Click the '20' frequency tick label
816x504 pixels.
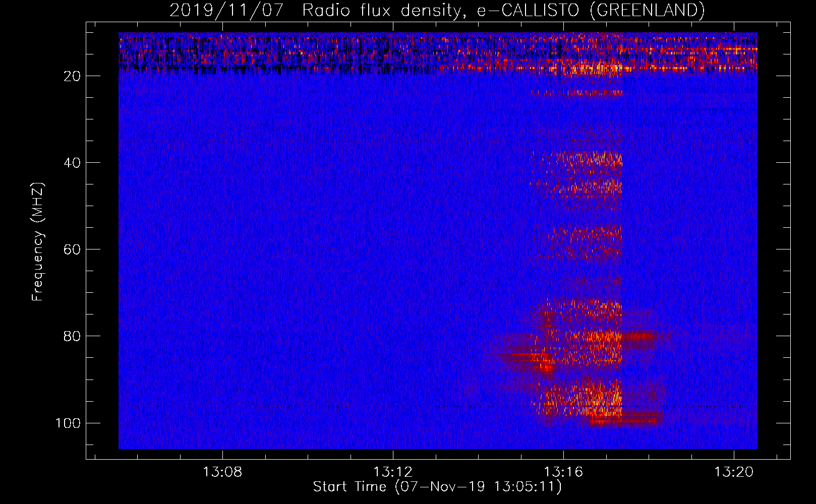tap(72, 76)
